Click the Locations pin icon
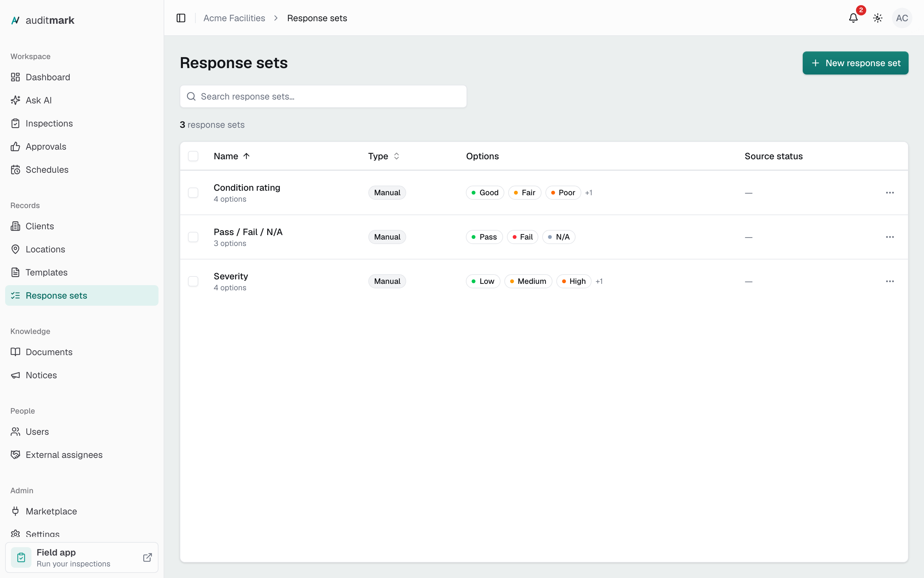Screen dimensions: 924x578 15,249
